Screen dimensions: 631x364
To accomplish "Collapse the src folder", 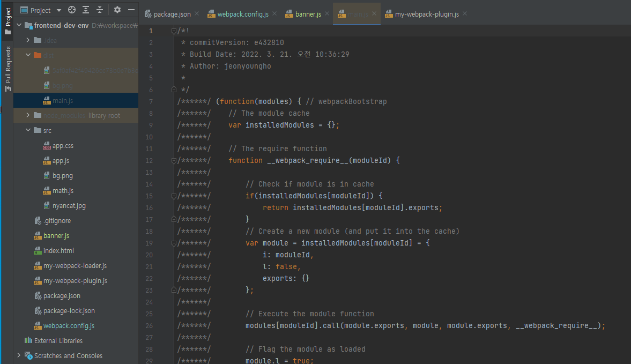I will (28, 130).
